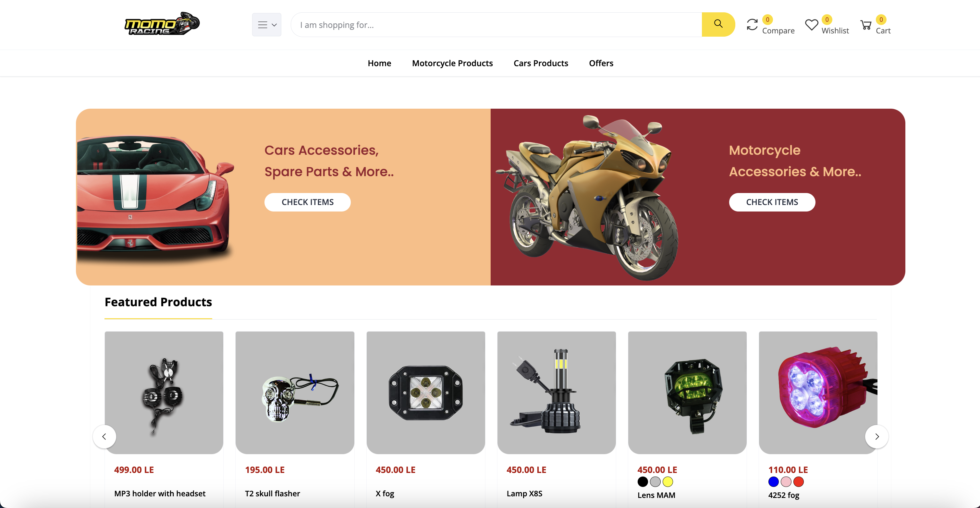Open the shopping Cart icon
This screenshot has width=980, height=508.
(866, 25)
